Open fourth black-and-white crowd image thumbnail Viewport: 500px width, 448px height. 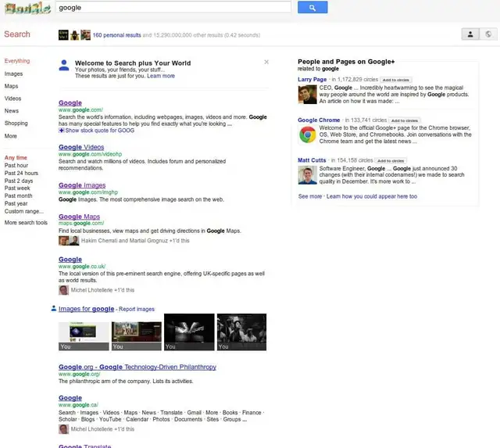pos(241,332)
